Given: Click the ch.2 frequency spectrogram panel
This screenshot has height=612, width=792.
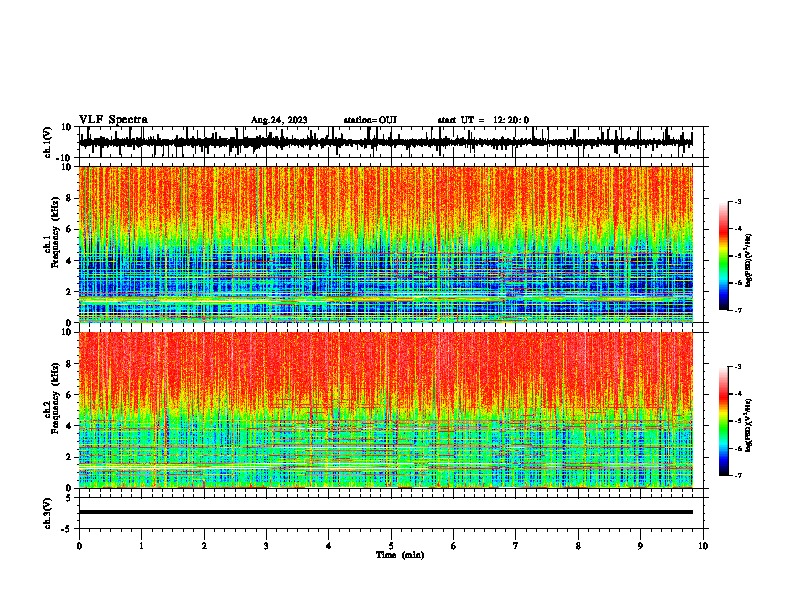Looking at the screenshot, I should [x=386, y=410].
